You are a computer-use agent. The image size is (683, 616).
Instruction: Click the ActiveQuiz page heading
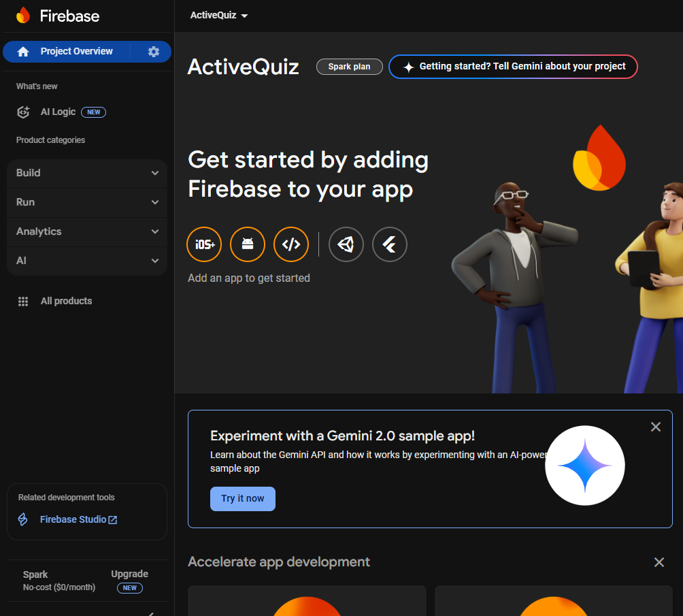click(243, 67)
